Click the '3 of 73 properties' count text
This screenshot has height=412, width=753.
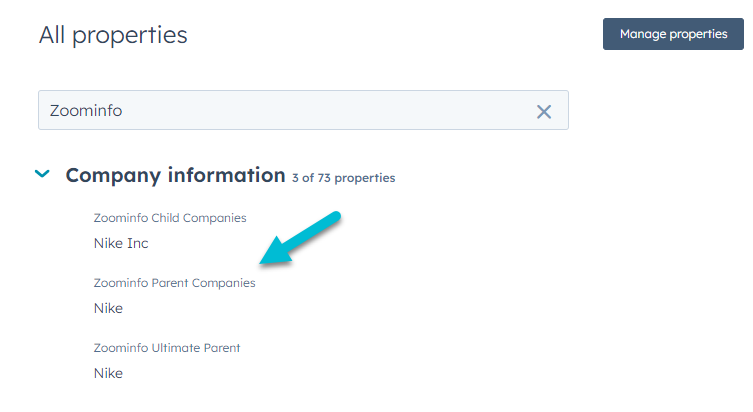343,178
